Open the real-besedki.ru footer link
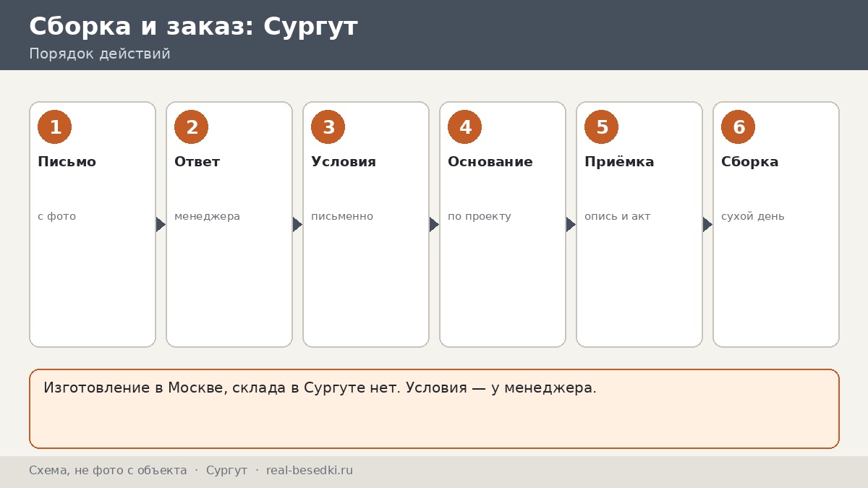The height and width of the screenshot is (488, 868). (x=310, y=471)
